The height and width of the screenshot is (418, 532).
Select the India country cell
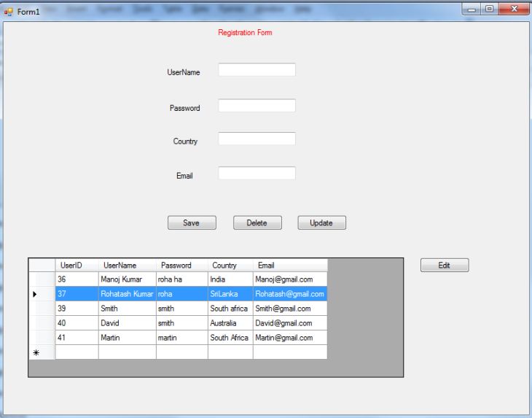pyautogui.click(x=230, y=279)
